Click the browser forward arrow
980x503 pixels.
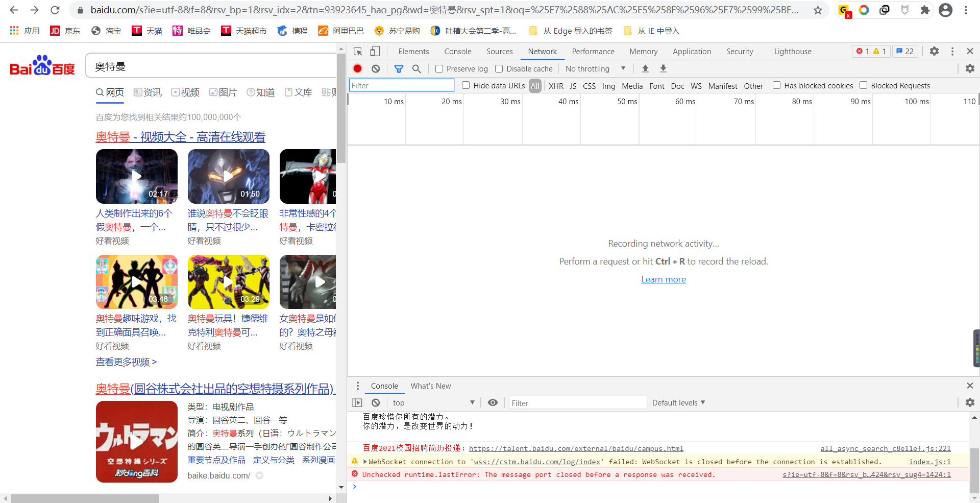coord(34,10)
